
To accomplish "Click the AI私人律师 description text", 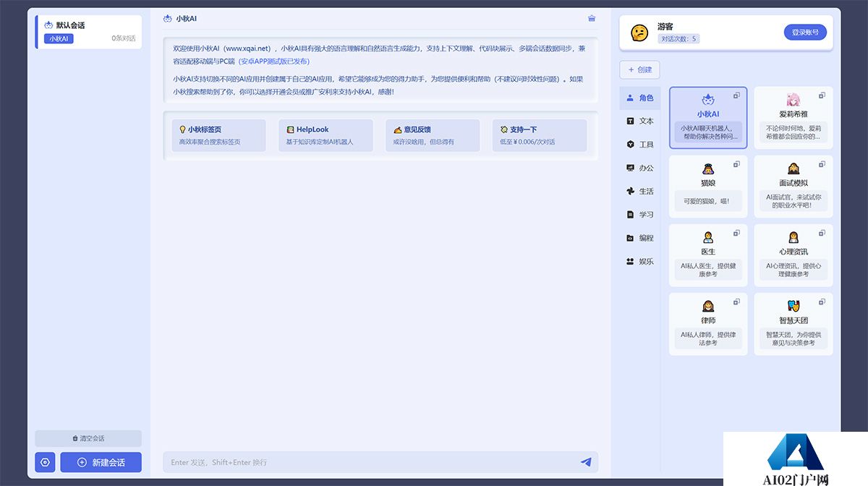I will click(708, 338).
